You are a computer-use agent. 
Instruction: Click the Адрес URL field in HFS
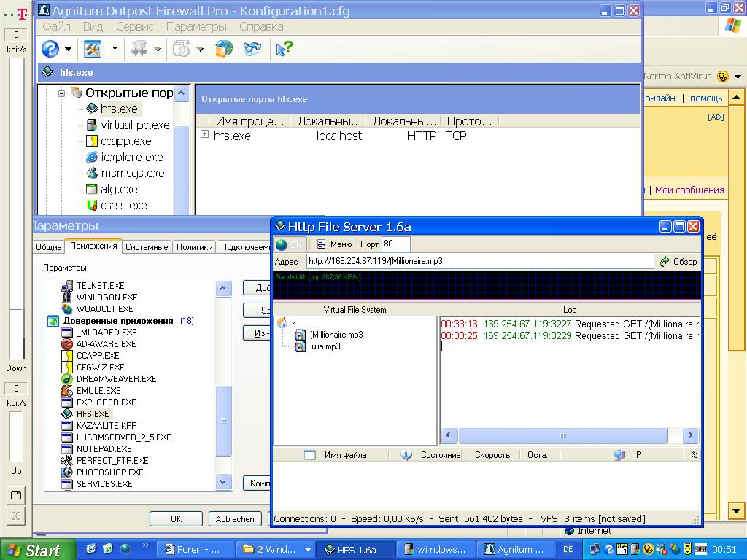[x=480, y=261]
